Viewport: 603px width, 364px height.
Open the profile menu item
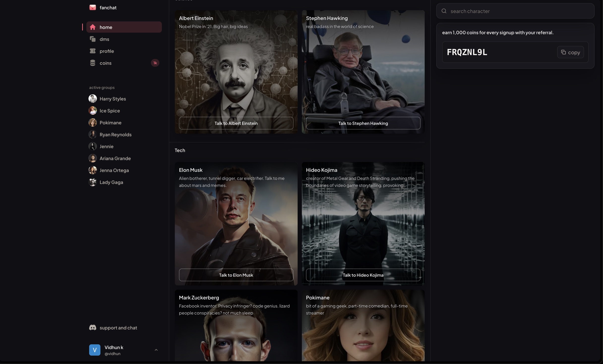(x=124, y=51)
